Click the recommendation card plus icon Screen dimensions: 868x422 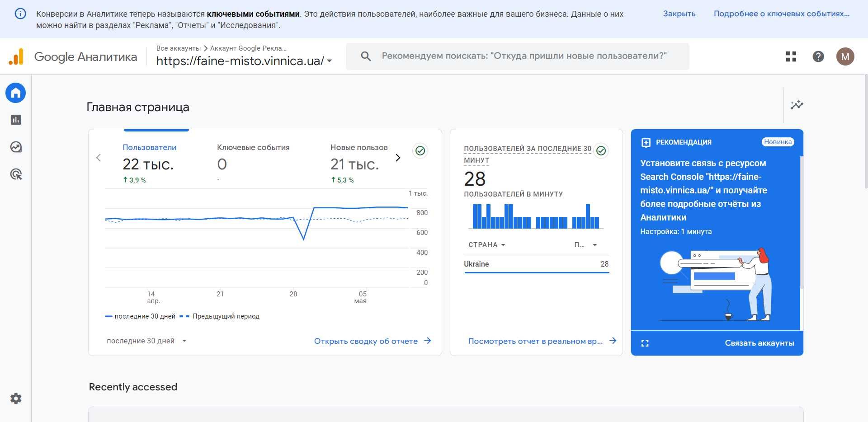coord(646,143)
